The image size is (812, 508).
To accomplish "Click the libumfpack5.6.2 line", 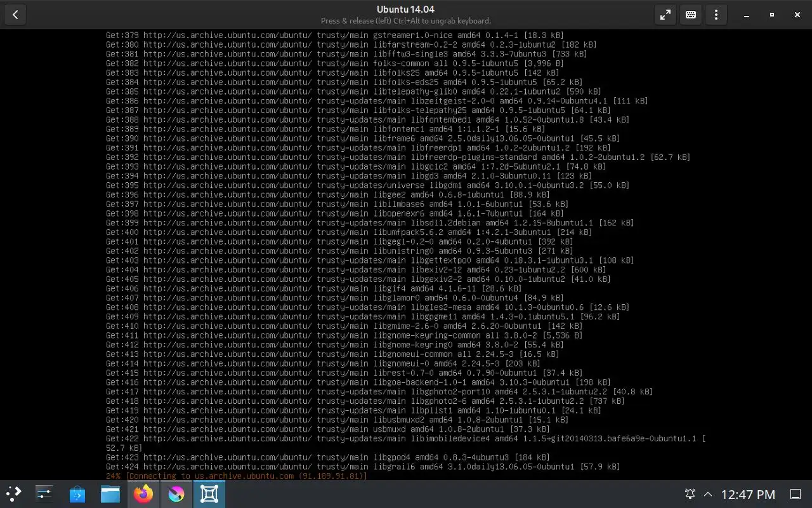I will tap(349, 232).
